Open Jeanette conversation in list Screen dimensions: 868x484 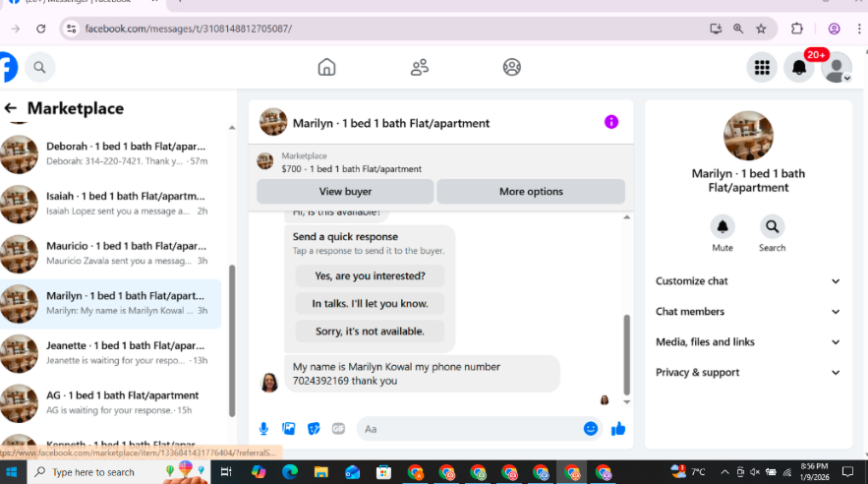(x=111, y=353)
